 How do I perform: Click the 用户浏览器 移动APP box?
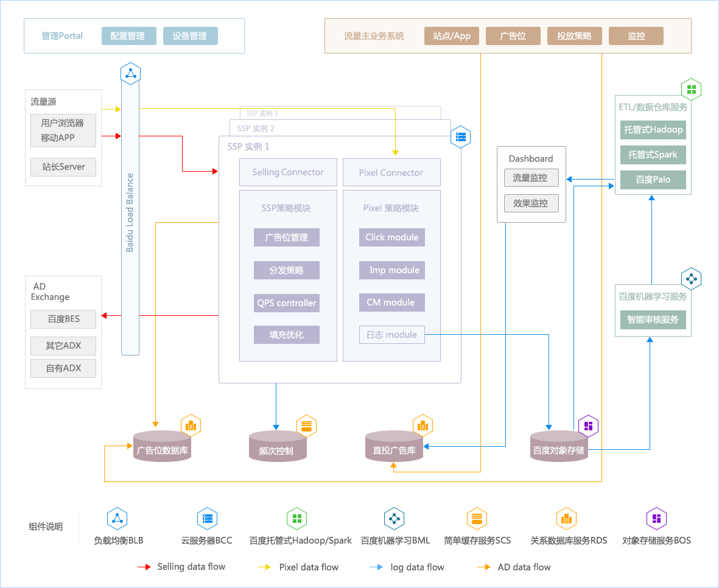[63, 131]
